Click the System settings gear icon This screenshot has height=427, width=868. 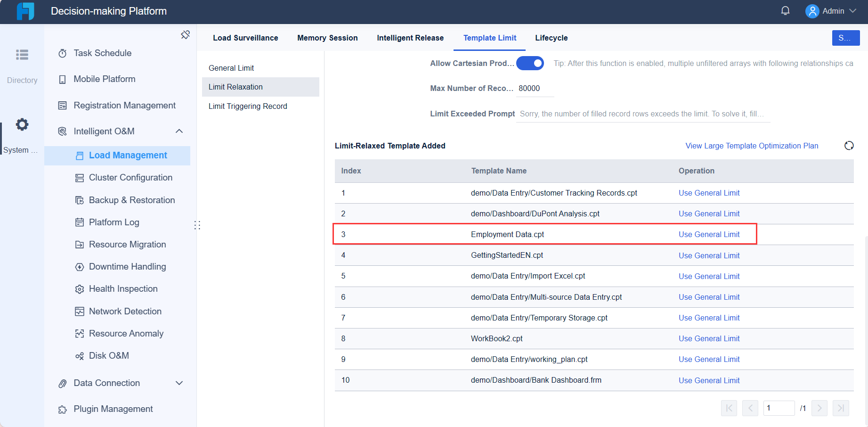click(22, 124)
